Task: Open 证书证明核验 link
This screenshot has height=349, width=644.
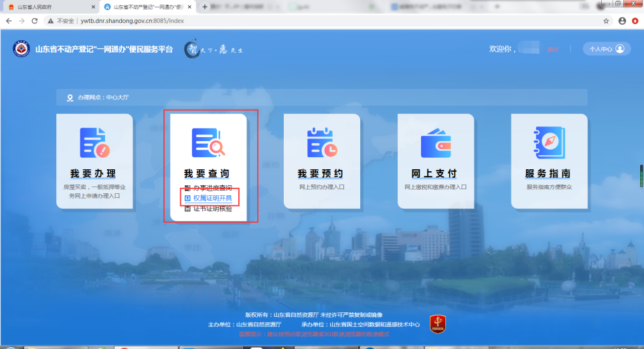Action: tap(212, 209)
